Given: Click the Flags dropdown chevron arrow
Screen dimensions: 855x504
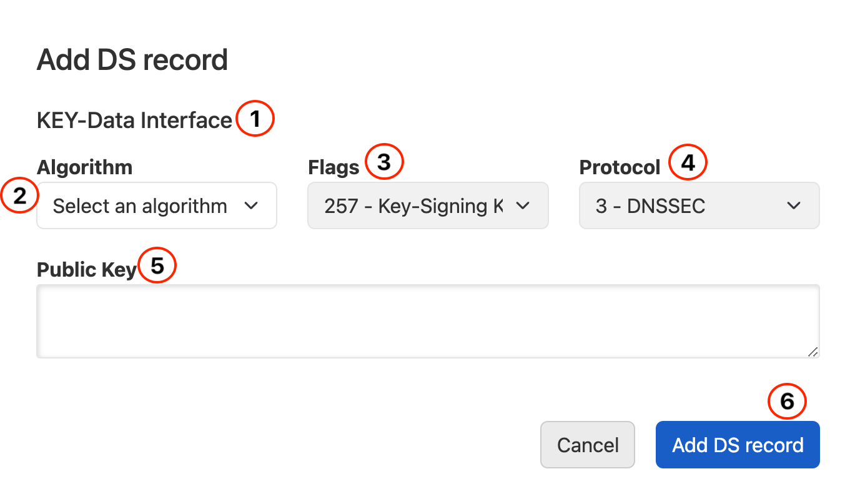Looking at the screenshot, I should click(x=523, y=205).
